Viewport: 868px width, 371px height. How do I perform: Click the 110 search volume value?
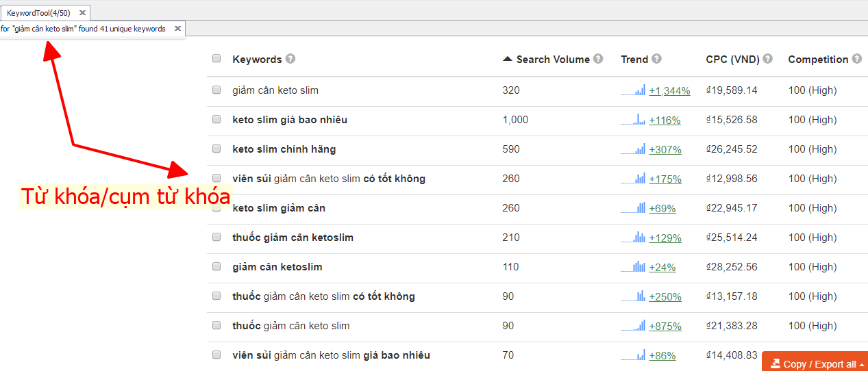pos(510,267)
